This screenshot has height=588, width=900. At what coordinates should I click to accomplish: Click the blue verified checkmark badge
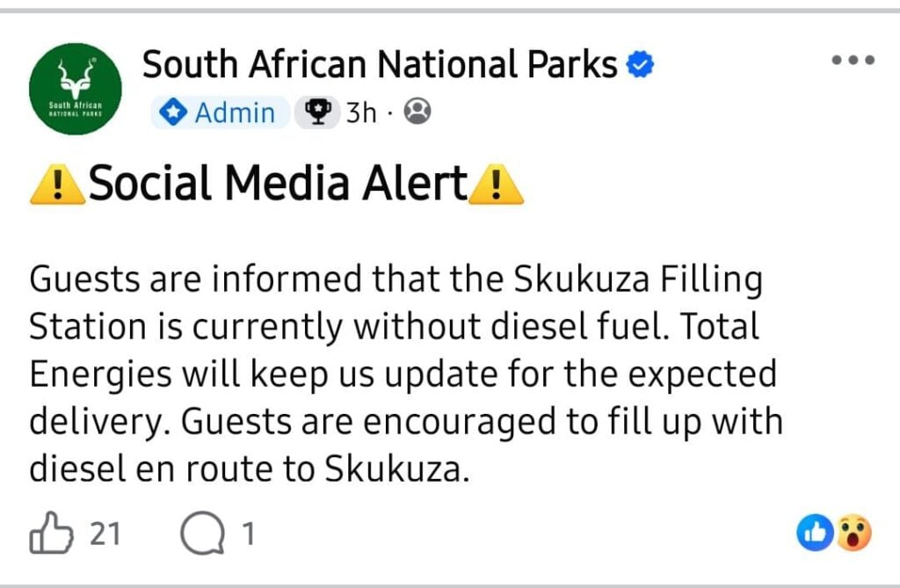[639, 65]
